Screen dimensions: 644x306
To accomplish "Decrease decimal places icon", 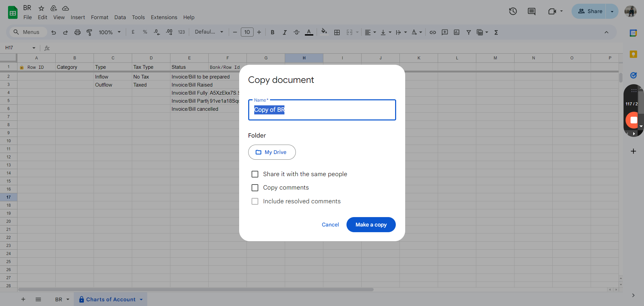I will (x=157, y=32).
